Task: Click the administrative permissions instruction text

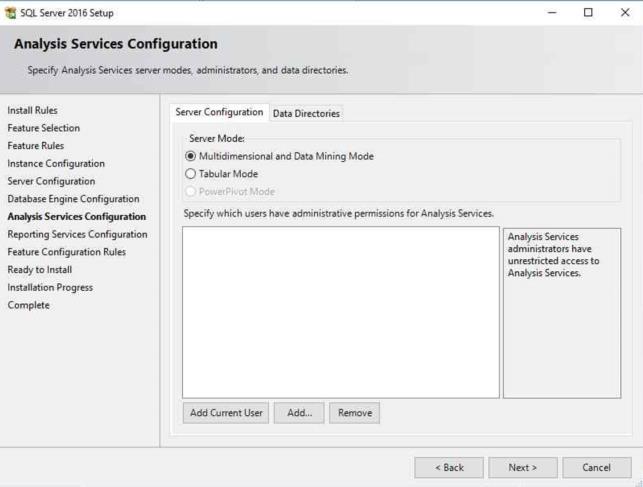Action: [339, 214]
